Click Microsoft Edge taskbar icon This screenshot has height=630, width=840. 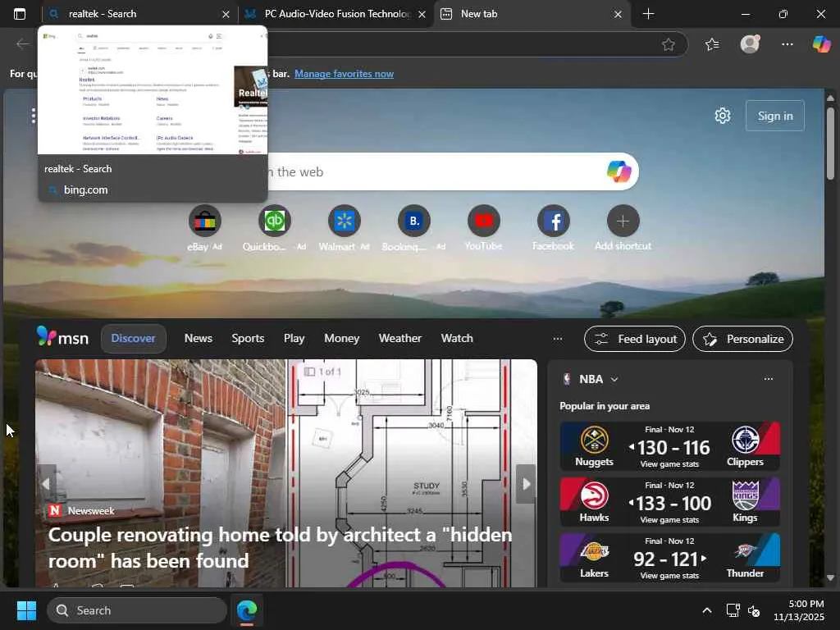click(247, 610)
